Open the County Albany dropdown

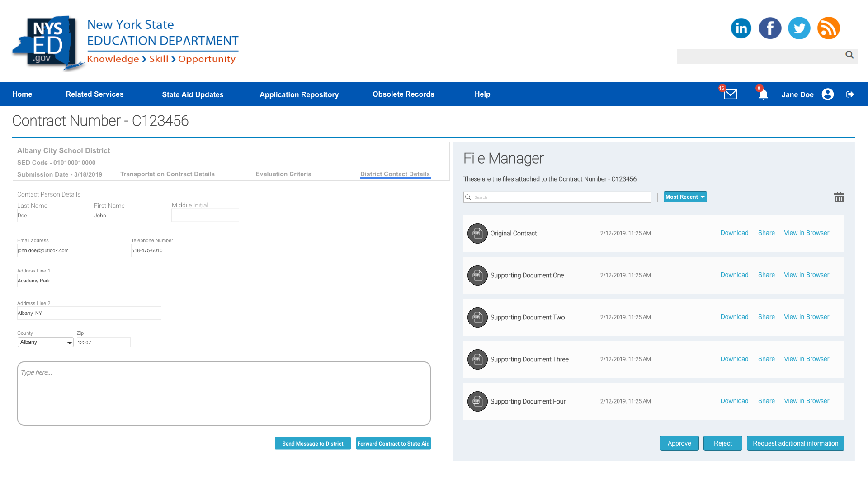(45, 342)
